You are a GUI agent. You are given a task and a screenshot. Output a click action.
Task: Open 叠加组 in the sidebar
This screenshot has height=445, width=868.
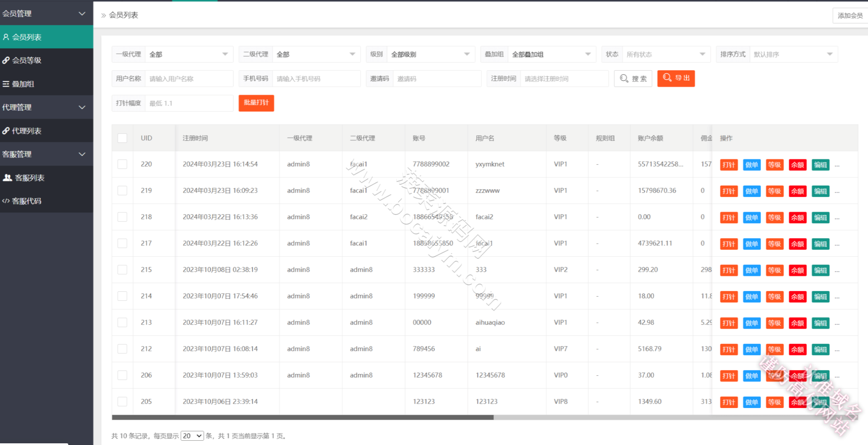click(46, 84)
